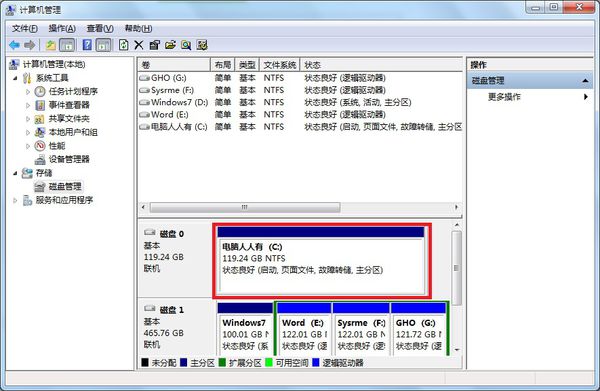The height and width of the screenshot is (391, 600).
Task: Open 更多操作 in the actions pane
Action: click(x=504, y=97)
